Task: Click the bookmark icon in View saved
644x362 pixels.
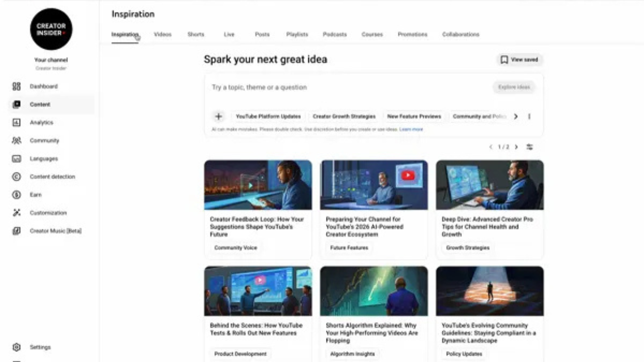Action: (x=504, y=60)
